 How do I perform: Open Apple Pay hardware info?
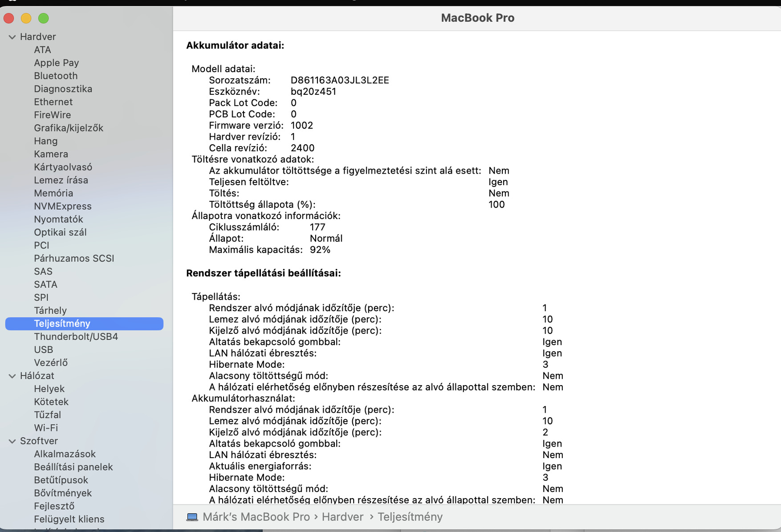[x=56, y=63]
